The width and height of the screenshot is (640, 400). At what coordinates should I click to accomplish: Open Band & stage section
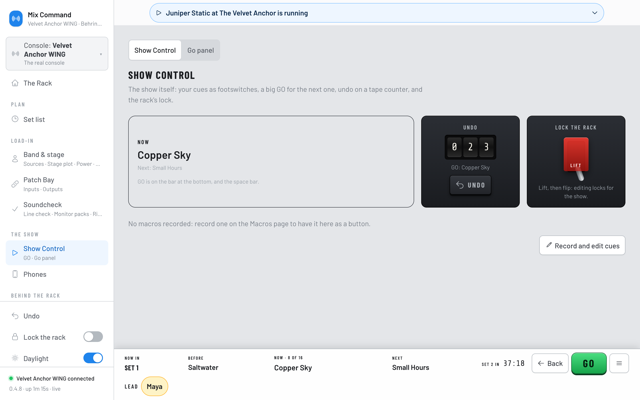click(57, 159)
